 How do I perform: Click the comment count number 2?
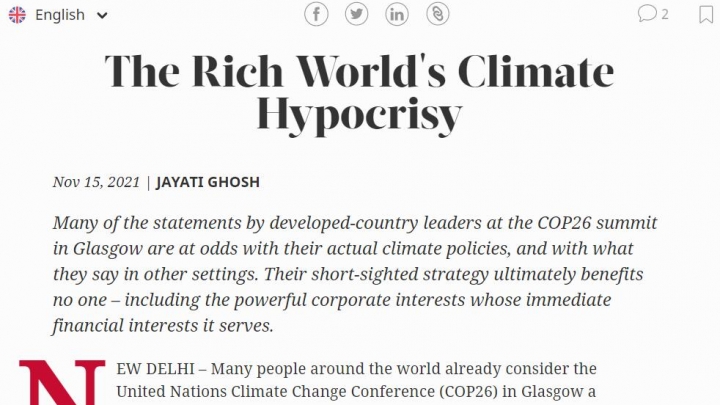(x=664, y=14)
